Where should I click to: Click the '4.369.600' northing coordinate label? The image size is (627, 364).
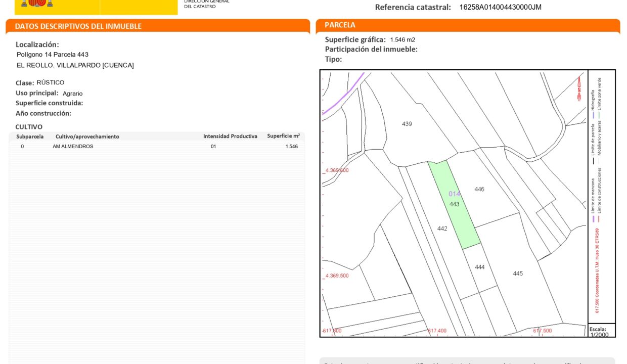[337, 170]
